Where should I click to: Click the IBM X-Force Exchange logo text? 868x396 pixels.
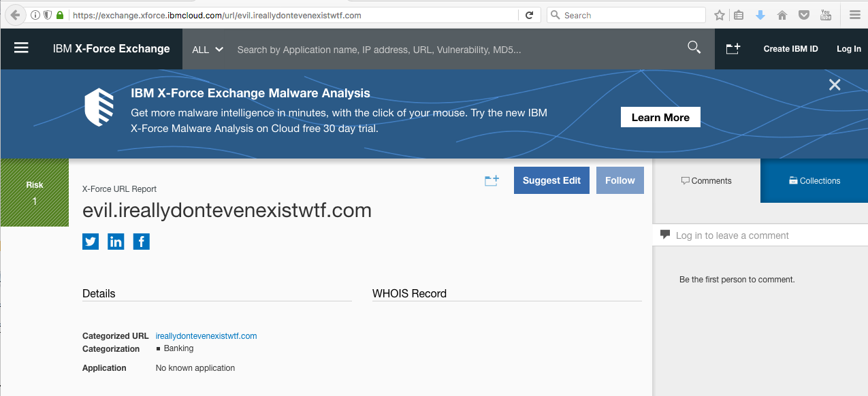[x=112, y=49]
